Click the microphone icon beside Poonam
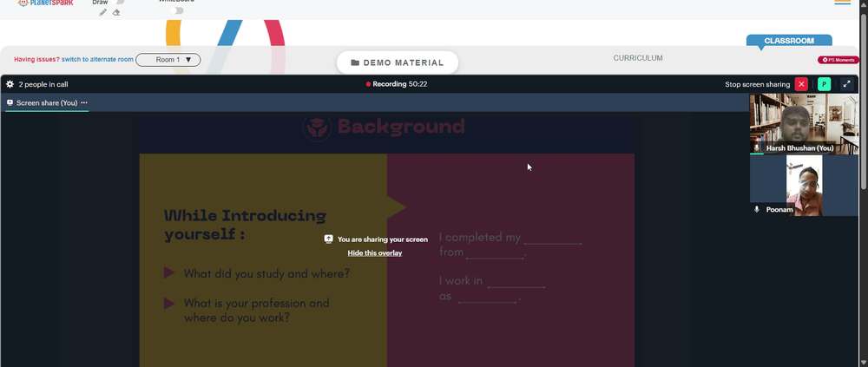Image resolution: width=868 pixels, height=367 pixels. [757, 210]
